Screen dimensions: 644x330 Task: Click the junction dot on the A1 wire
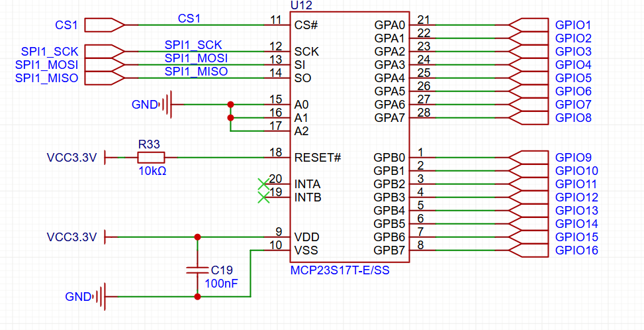click(x=230, y=118)
